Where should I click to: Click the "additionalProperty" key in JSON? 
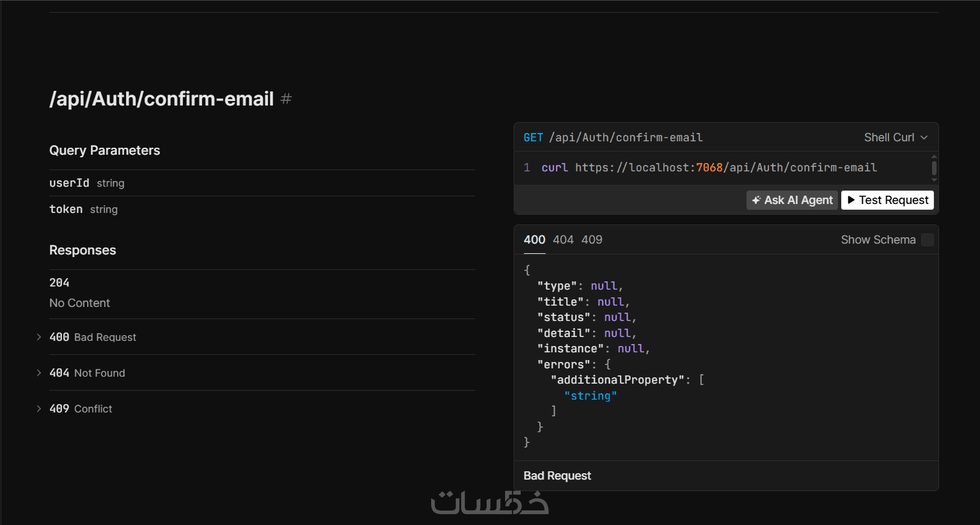(x=617, y=380)
